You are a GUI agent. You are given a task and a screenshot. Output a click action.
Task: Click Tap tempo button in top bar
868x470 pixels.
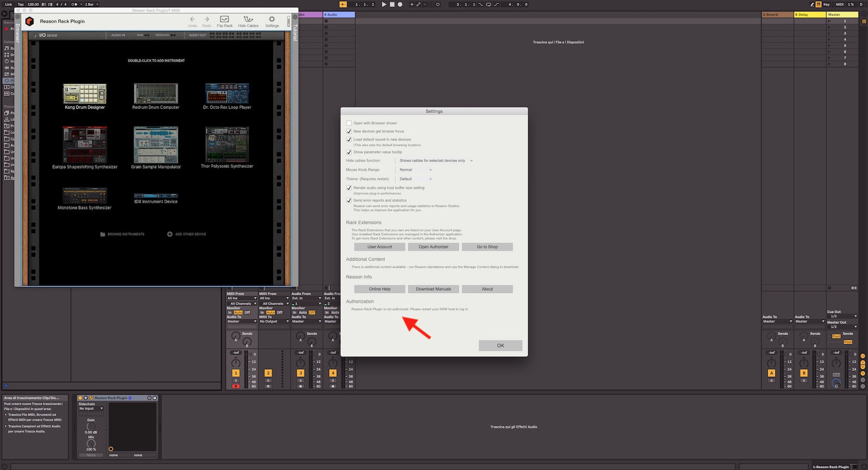point(21,4)
